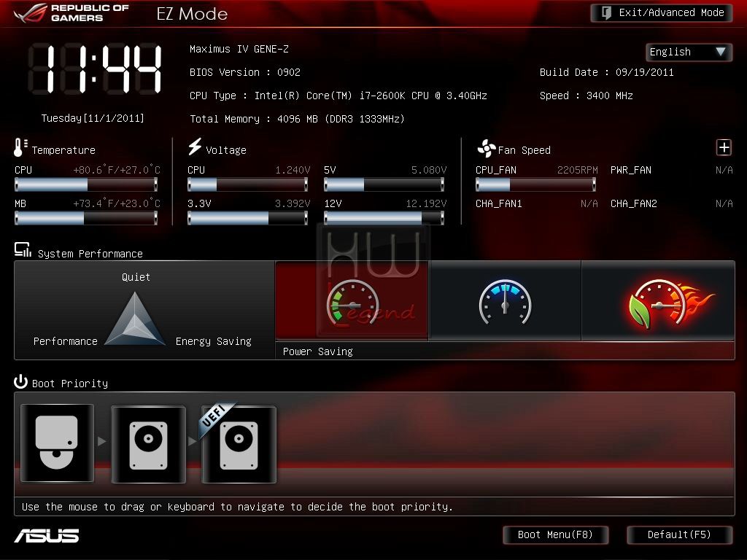Click the Boot Priority power icon
Viewport: 747px width, 560px height.
click(x=20, y=381)
